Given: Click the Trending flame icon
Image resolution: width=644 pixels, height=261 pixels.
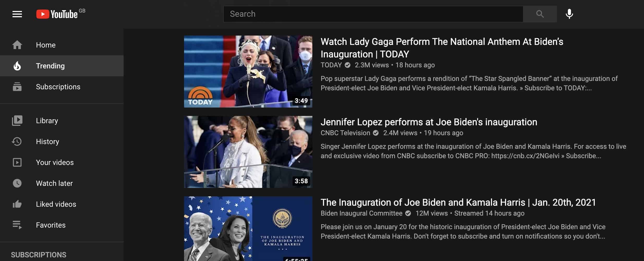Looking at the screenshot, I should coord(17,66).
